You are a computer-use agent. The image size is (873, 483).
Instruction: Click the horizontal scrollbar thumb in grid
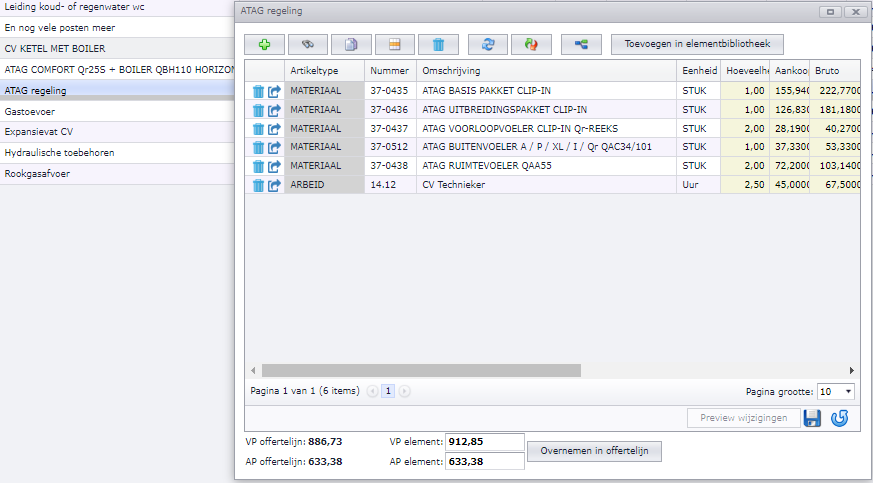pyautogui.click(x=421, y=371)
